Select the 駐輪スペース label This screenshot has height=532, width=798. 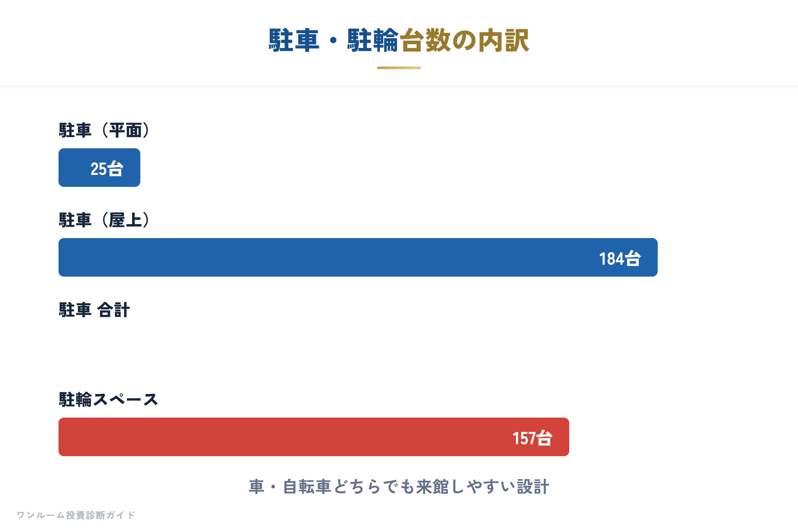point(109,399)
